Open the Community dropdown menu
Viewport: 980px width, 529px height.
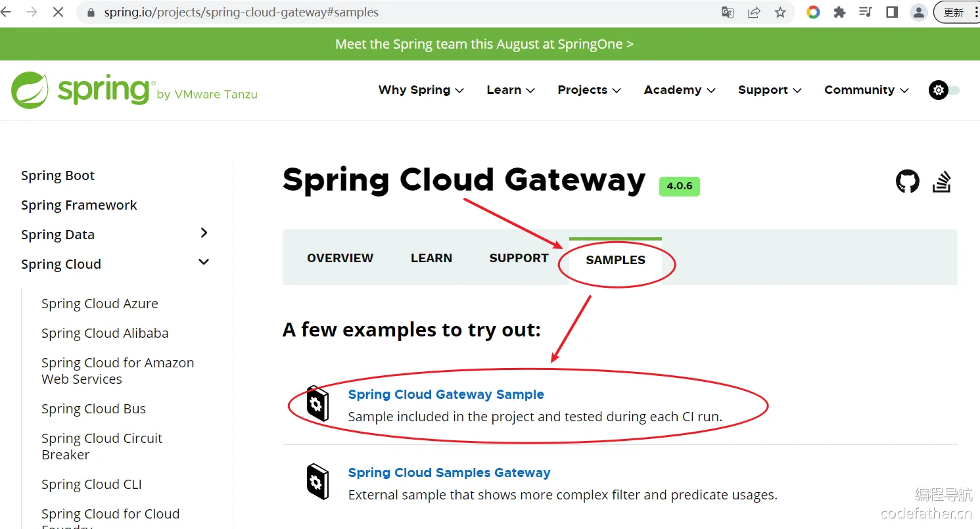(x=866, y=90)
